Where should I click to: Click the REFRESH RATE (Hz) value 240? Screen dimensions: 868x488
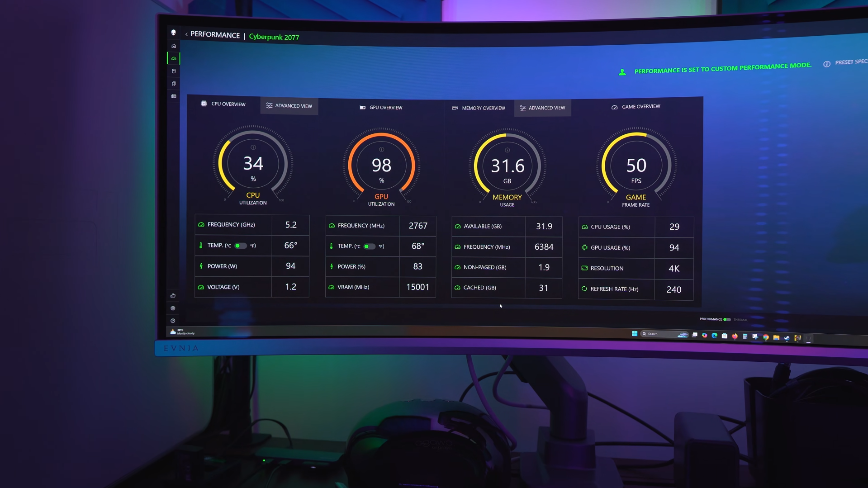(x=674, y=290)
